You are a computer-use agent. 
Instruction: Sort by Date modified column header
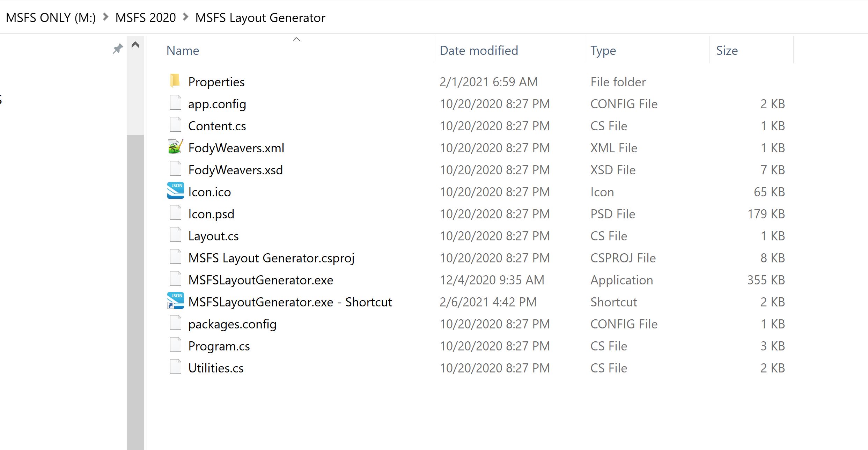click(x=508, y=50)
